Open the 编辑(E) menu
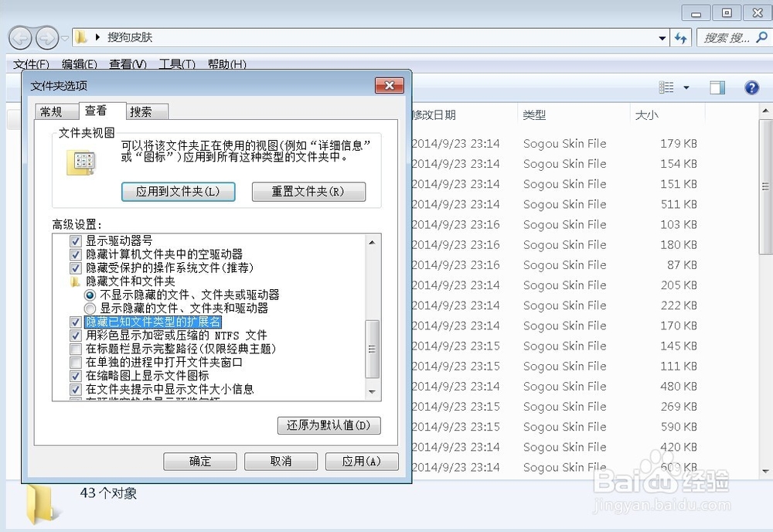Image resolution: width=773 pixels, height=532 pixels. pos(80,64)
